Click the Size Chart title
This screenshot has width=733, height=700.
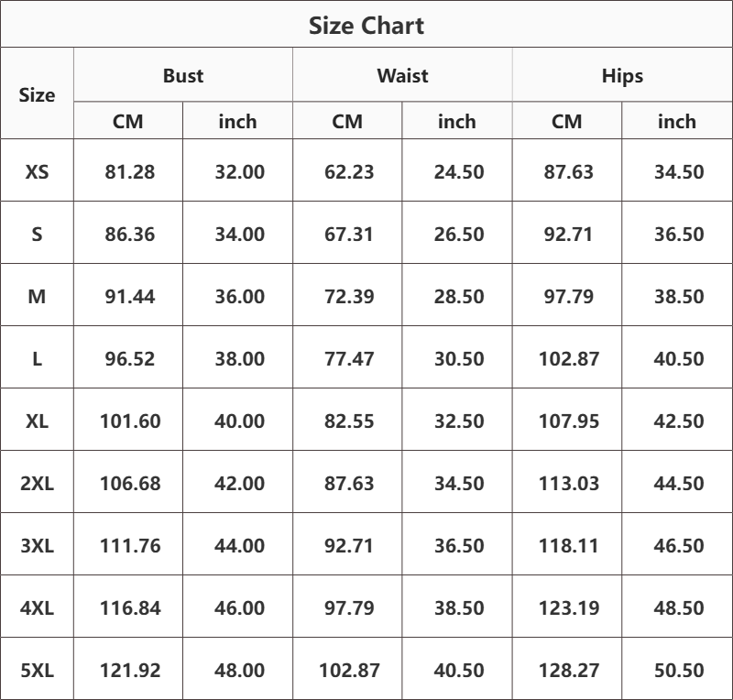[x=366, y=26]
